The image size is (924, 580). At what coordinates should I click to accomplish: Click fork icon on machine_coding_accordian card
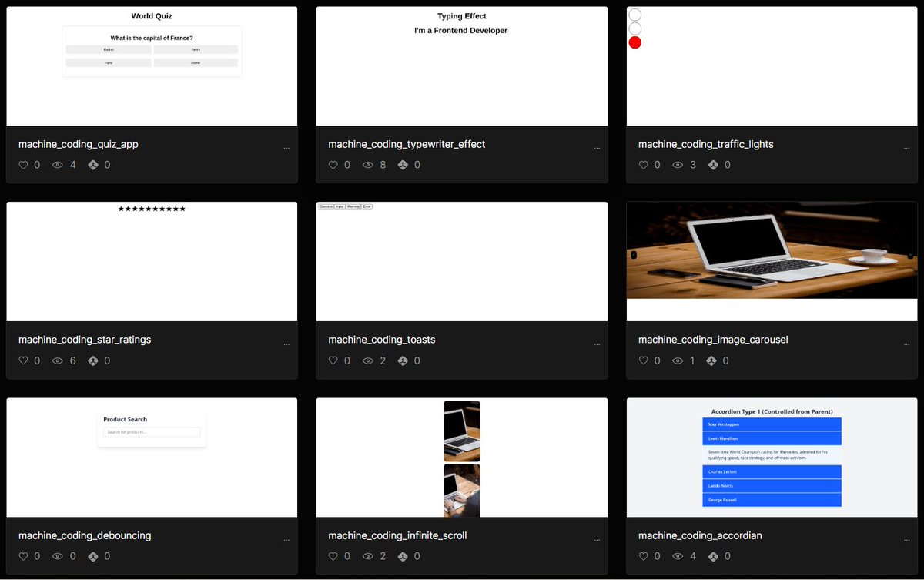tap(713, 556)
